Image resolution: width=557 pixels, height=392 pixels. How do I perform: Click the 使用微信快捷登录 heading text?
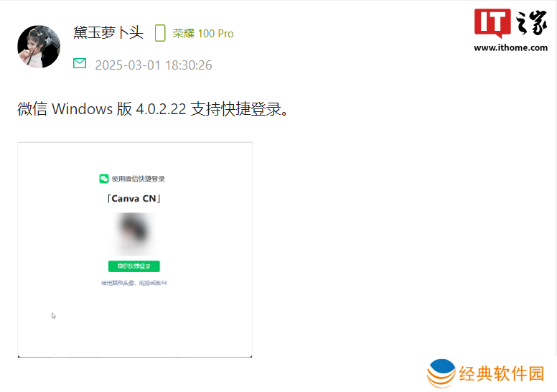pyautogui.click(x=139, y=179)
